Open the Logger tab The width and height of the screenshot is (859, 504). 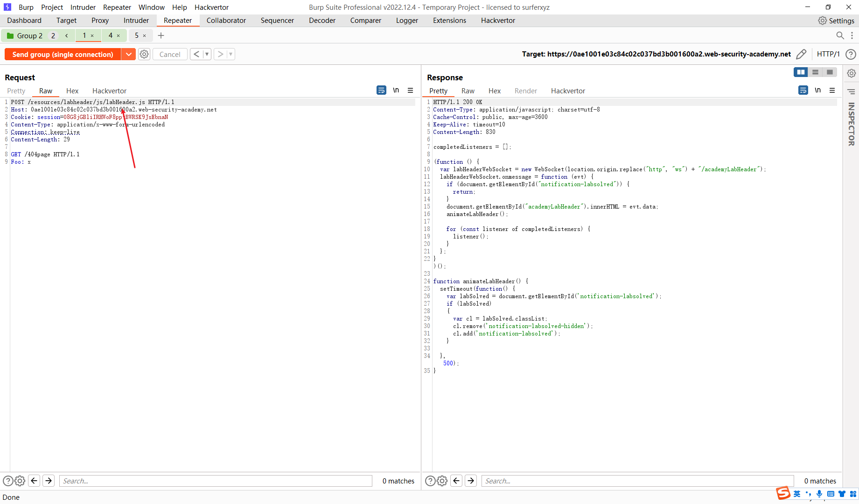(x=407, y=21)
